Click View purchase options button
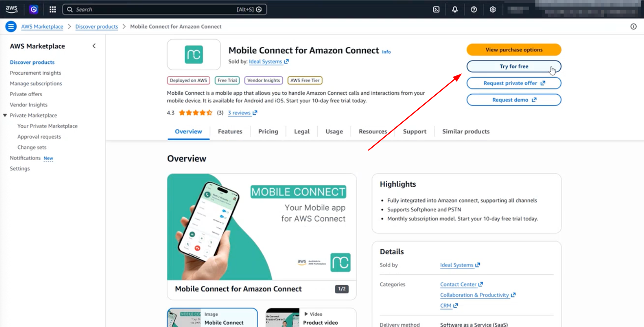The width and height of the screenshot is (644, 327). pos(514,49)
